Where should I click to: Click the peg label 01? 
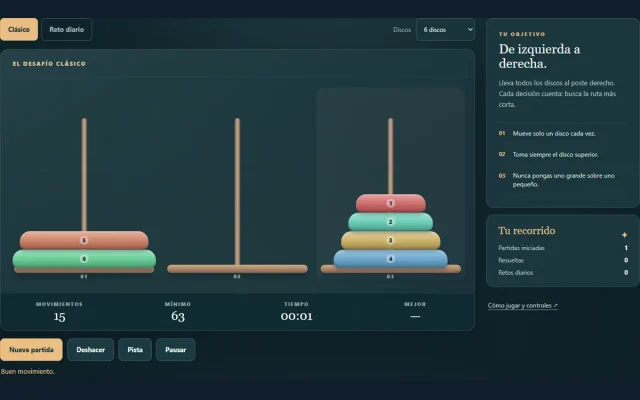click(84, 277)
